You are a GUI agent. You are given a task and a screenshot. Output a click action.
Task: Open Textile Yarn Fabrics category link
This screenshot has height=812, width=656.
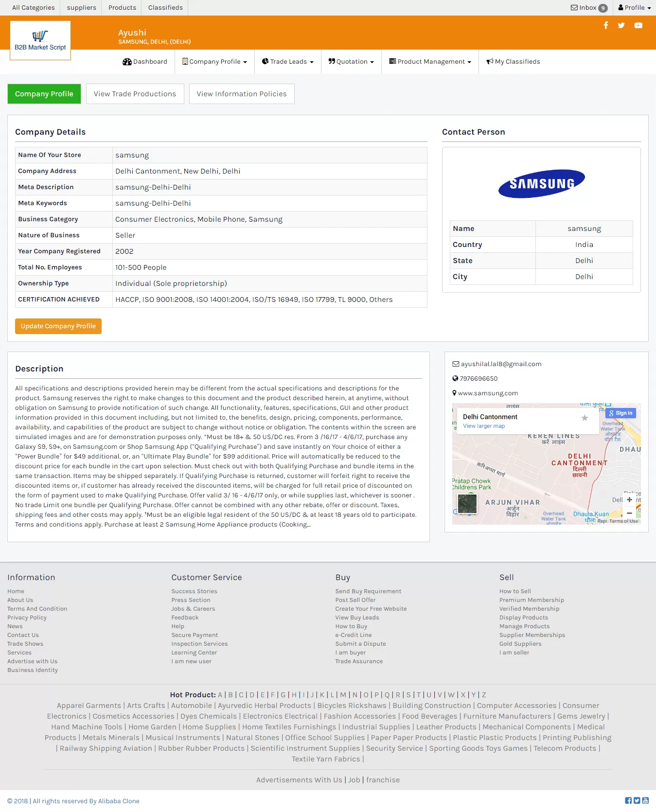(326, 759)
